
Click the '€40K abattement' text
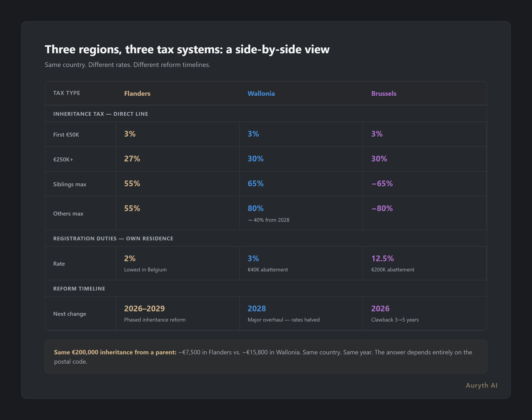[x=267, y=269]
